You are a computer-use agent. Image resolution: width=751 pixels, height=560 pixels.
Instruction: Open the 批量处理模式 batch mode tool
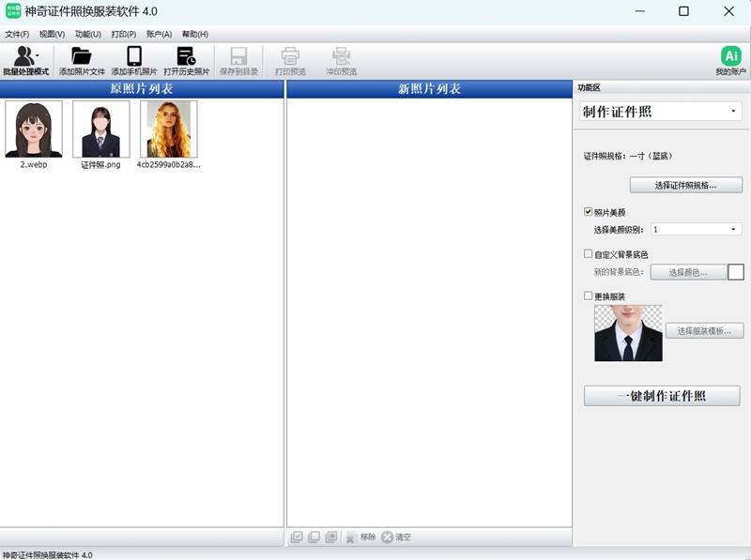[x=25, y=60]
